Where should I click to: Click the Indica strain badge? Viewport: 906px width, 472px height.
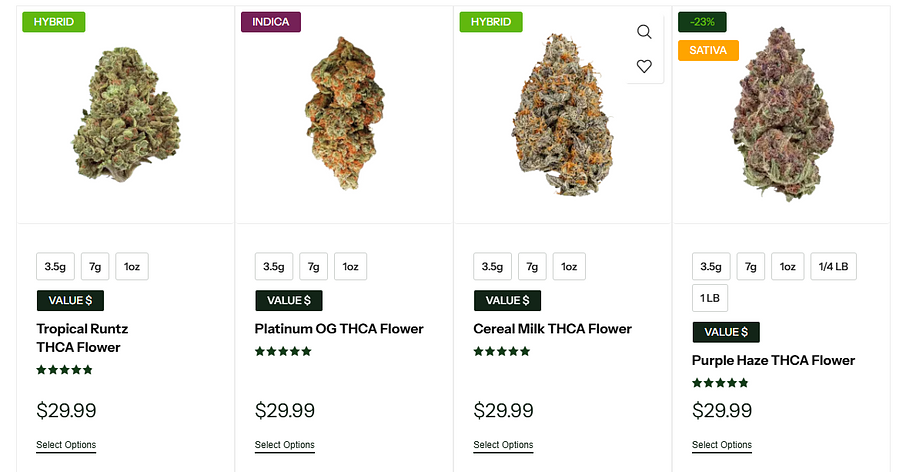coord(271,22)
